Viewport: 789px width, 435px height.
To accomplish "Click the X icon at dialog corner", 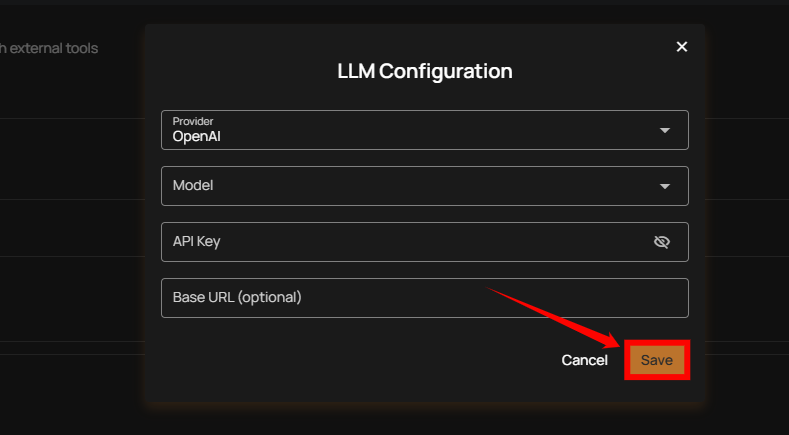I will [x=682, y=47].
